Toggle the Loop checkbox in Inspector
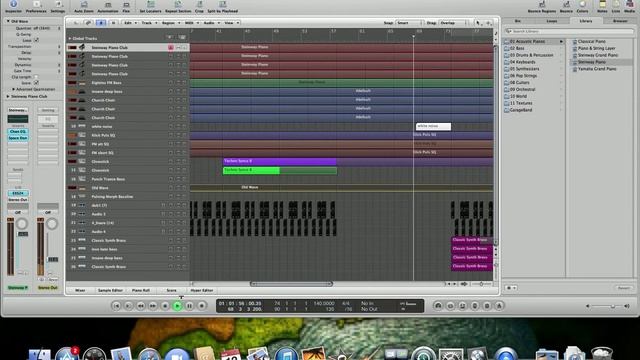 tap(36, 40)
